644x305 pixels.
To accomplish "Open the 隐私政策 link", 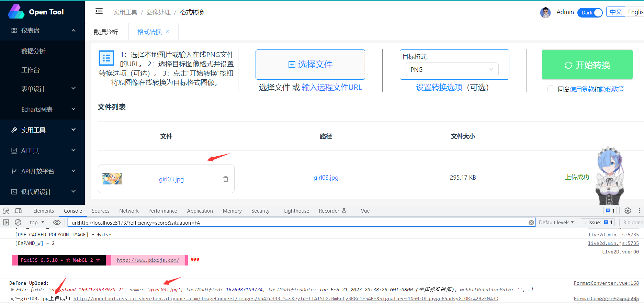I will [x=612, y=89].
